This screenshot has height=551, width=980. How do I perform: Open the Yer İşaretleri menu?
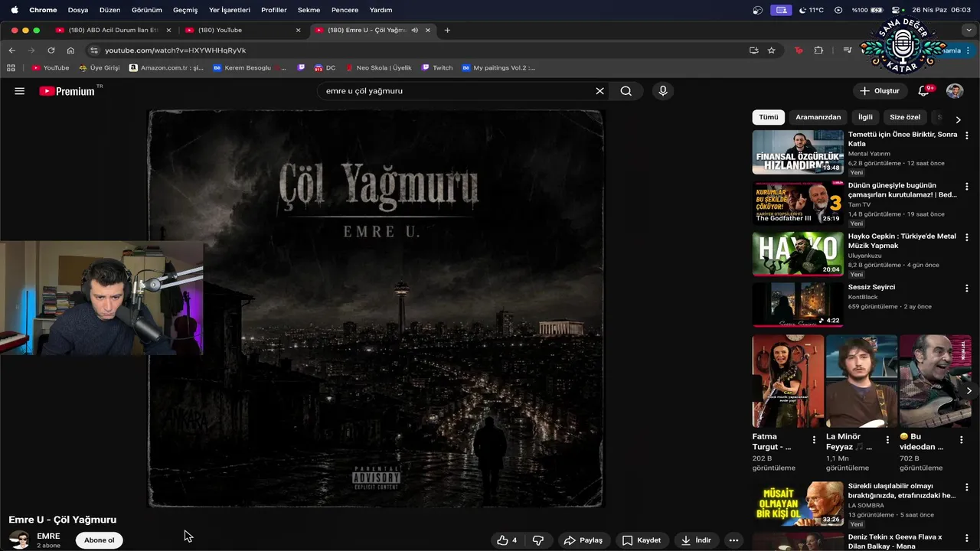tap(230, 10)
